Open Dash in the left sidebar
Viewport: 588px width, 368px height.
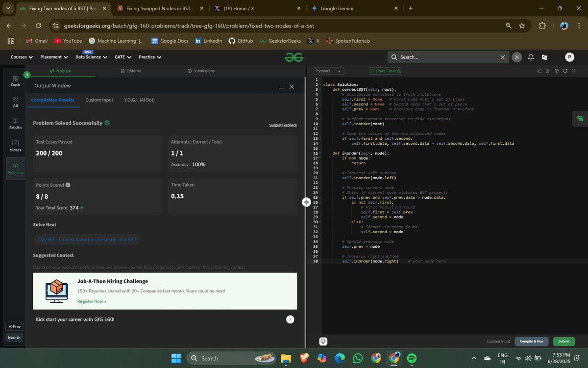tap(16, 81)
